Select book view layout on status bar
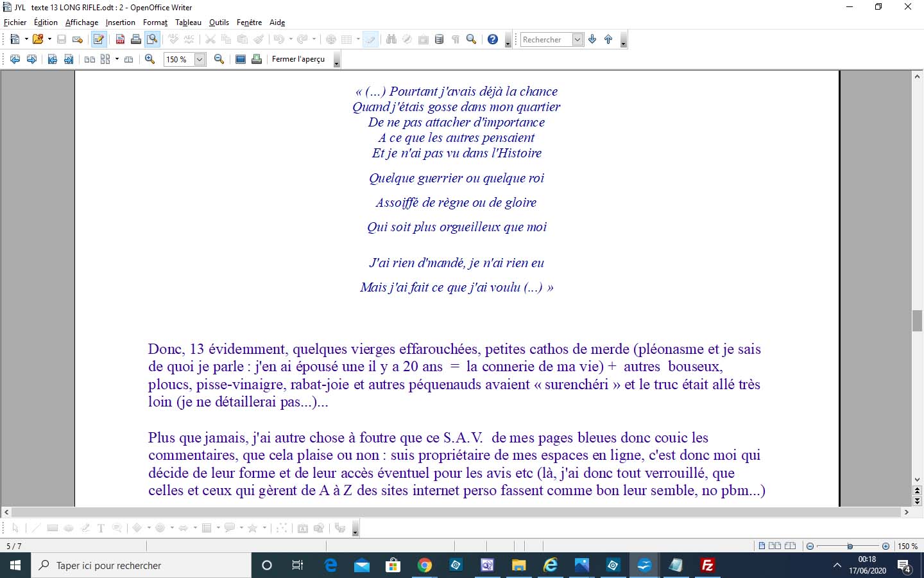Screen dimensions: 924x578 tap(790, 546)
